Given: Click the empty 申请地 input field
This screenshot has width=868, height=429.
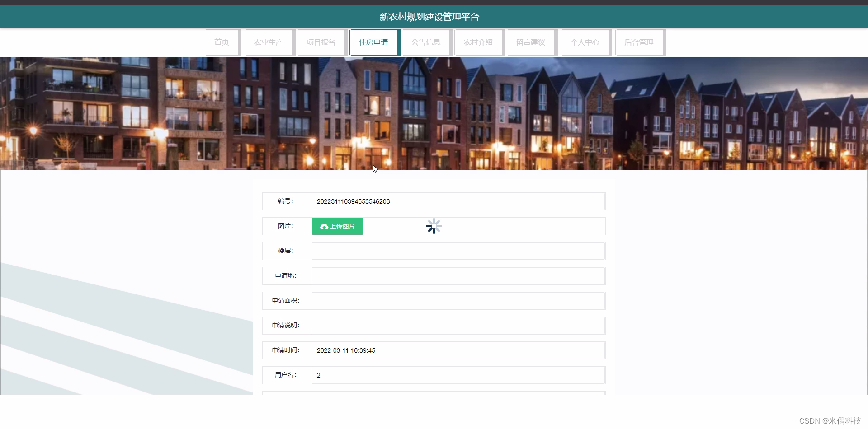Looking at the screenshot, I should 458,276.
